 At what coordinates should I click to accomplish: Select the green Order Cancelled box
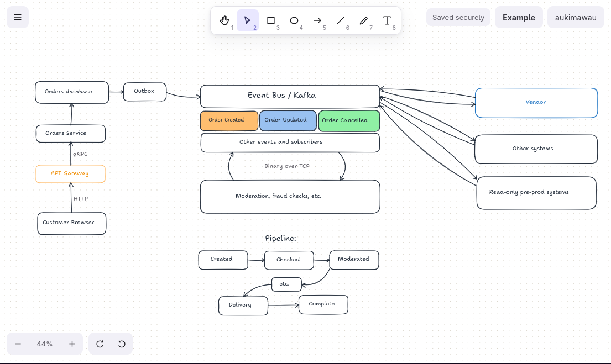tap(349, 120)
